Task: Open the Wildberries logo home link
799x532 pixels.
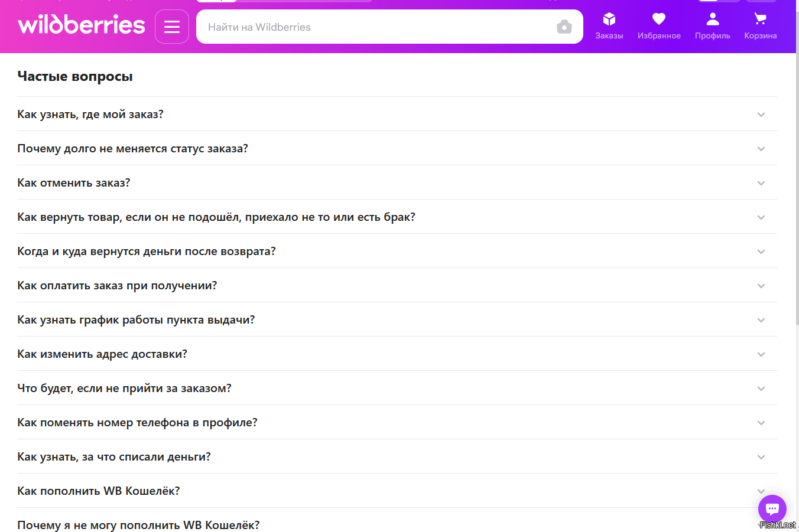Action: [x=82, y=25]
